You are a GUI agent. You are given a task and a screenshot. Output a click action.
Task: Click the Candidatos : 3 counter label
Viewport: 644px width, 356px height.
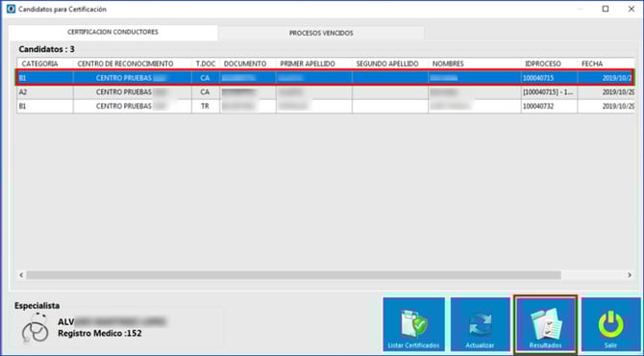(x=46, y=49)
